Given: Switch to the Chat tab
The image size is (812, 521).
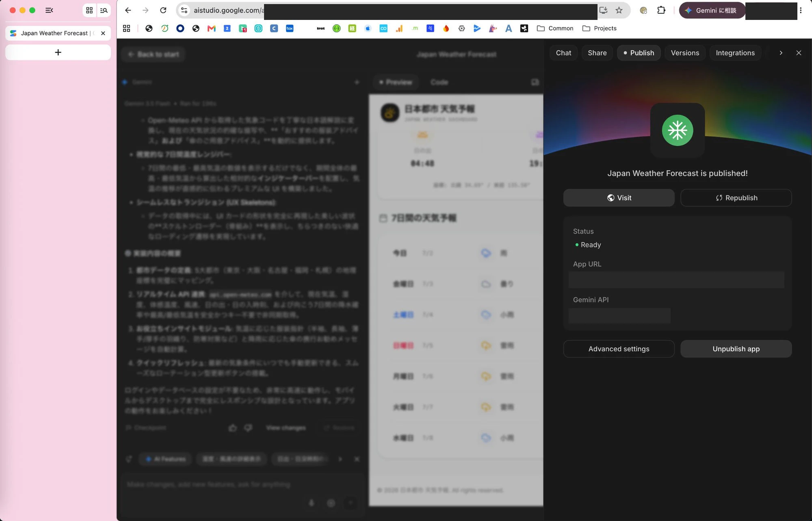Looking at the screenshot, I should (x=563, y=53).
